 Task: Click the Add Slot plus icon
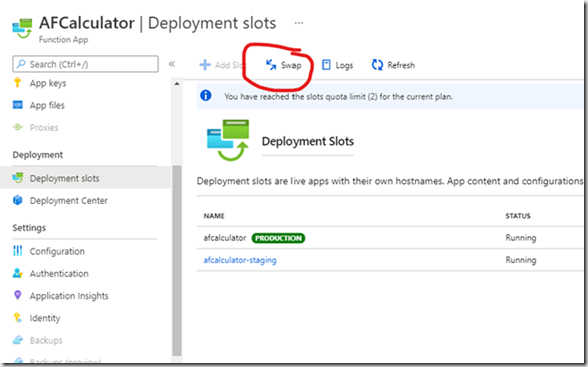205,65
